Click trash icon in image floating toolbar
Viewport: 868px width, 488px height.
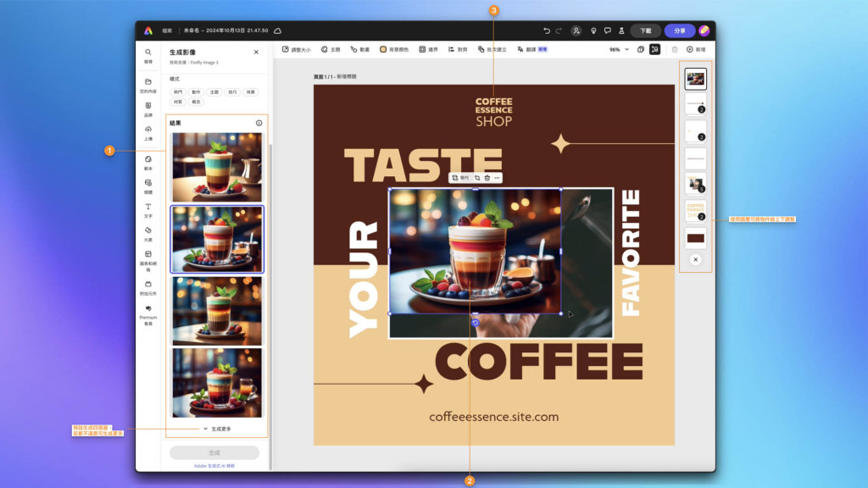pyautogui.click(x=487, y=178)
